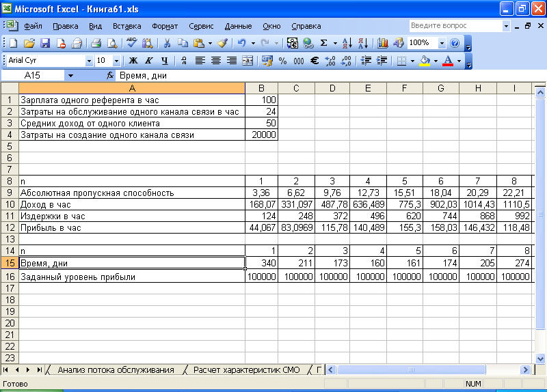Open the Формат menu
This screenshot has width=547, height=392.
165,26
